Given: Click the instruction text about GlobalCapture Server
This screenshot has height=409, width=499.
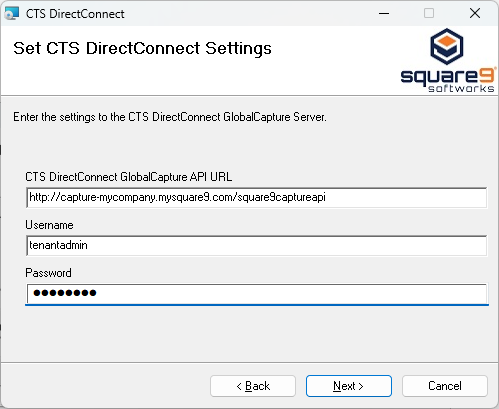Looking at the screenshot, I should click(170, 117).
